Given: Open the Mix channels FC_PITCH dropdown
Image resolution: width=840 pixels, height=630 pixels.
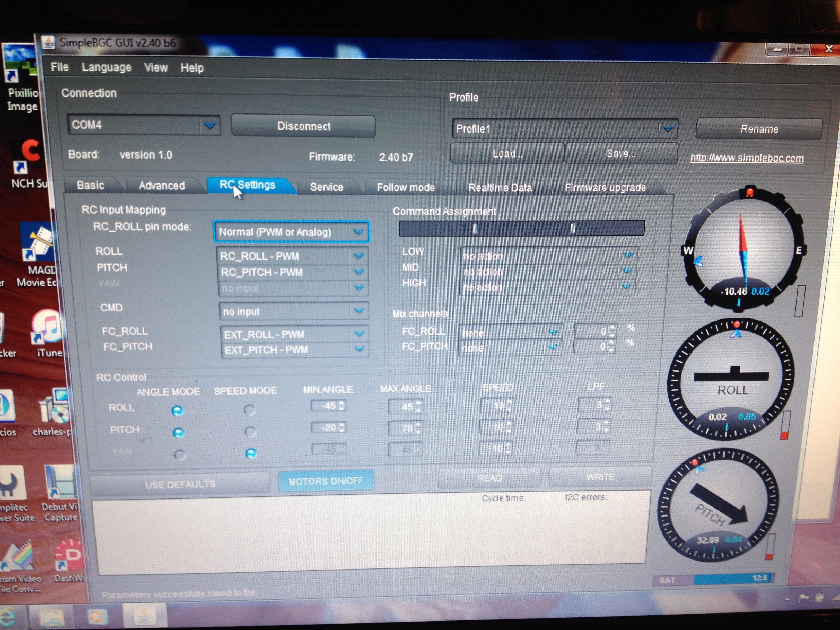Looking at the screenshot, I should click(510, 348).
